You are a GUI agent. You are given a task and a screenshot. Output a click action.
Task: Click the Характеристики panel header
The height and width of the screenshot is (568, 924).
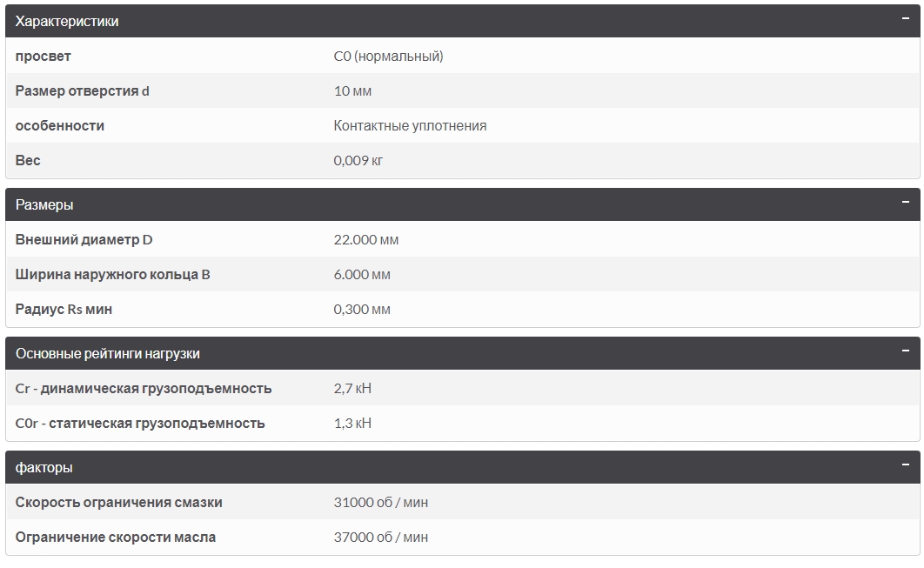pyautogui.click(x=463, y=21)
